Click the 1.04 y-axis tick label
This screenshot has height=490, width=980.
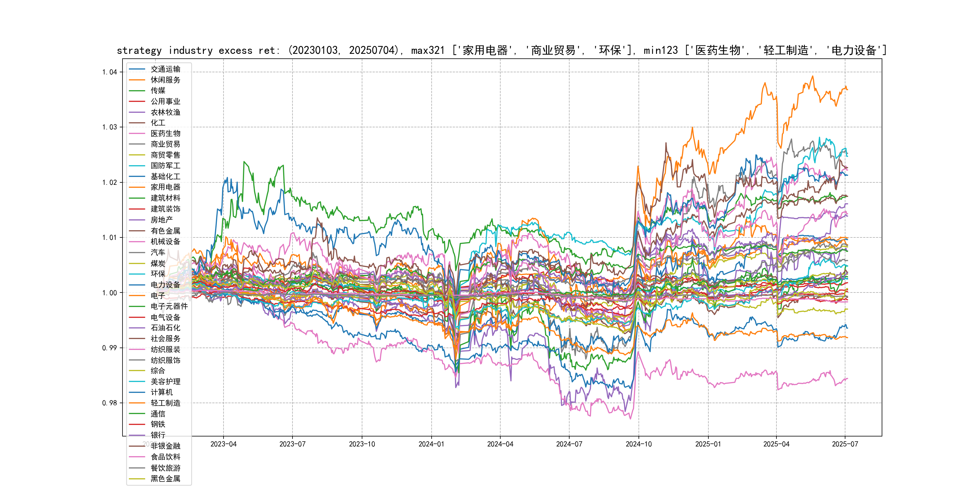pyautogui.click(x=109, y=72)
